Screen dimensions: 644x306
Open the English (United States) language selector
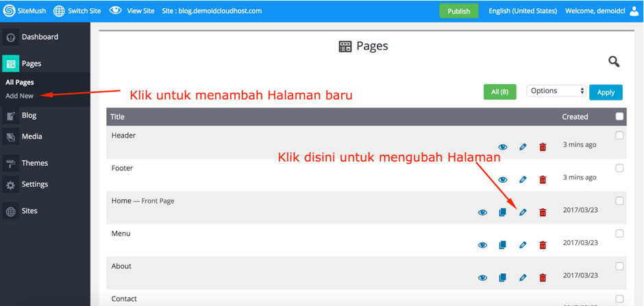[x=523, y=11]
